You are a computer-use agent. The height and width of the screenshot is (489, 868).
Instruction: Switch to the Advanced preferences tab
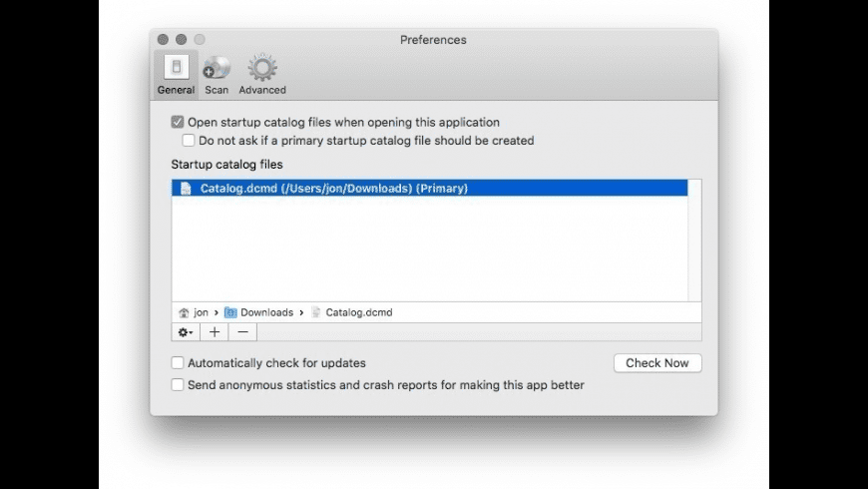[262, 75]
